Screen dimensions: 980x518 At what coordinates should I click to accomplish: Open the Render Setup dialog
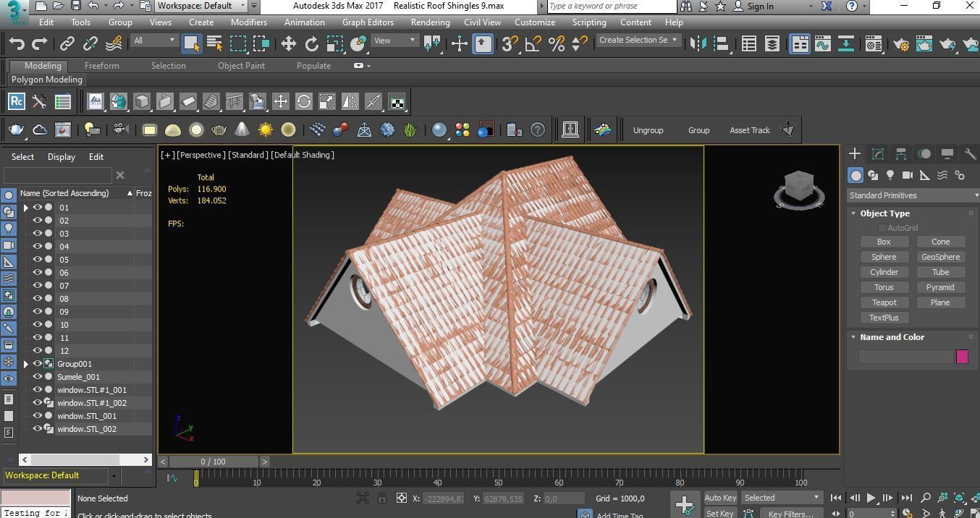(901, 43)
